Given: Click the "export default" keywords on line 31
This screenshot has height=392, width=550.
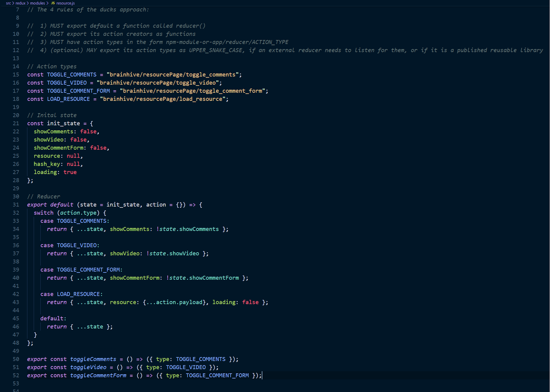Looking at the screenshot, I should [50, 204].
